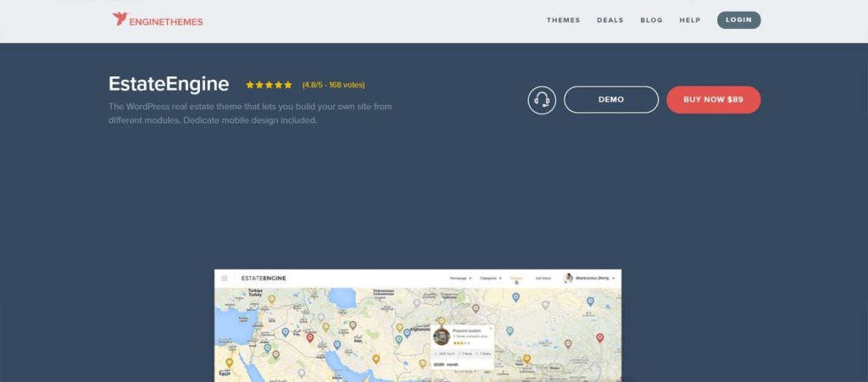Go to the Blog page

click(651, 20)
